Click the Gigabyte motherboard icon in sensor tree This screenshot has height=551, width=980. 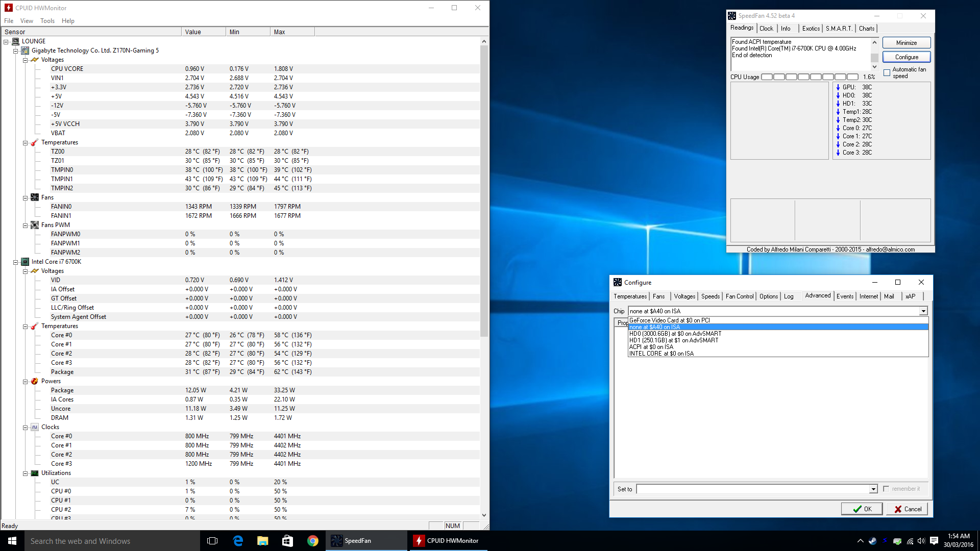coord(25,51)
